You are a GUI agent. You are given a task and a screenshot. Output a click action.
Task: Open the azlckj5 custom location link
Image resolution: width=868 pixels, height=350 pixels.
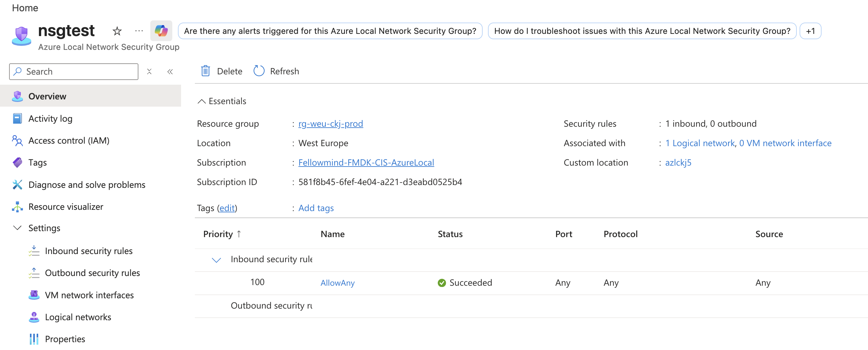(x=678, y=163)
